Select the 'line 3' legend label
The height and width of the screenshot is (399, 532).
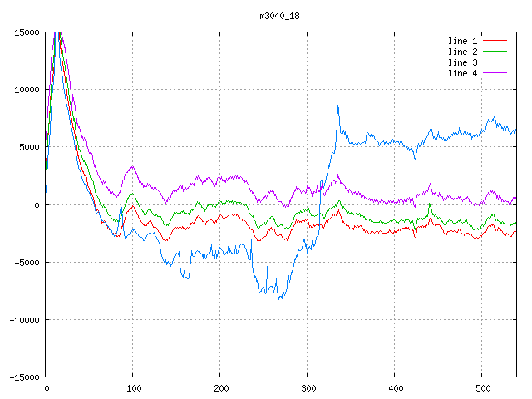463,62
